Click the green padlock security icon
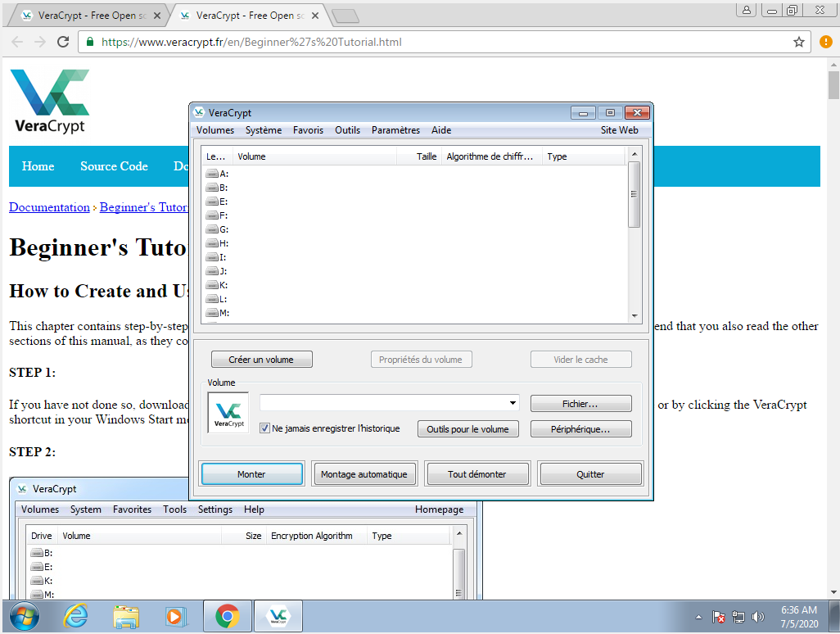Screen dimensions: 840x634 click(x=90, y=42)
